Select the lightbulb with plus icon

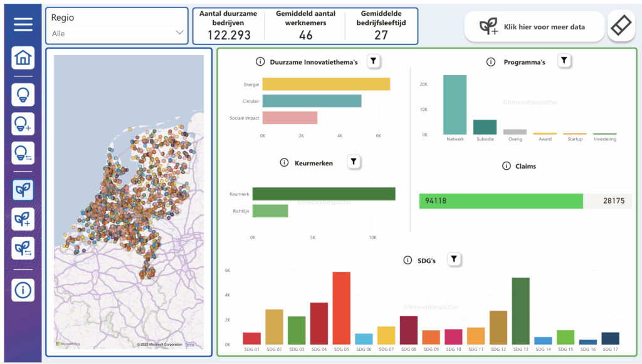[x=23, y=124]
